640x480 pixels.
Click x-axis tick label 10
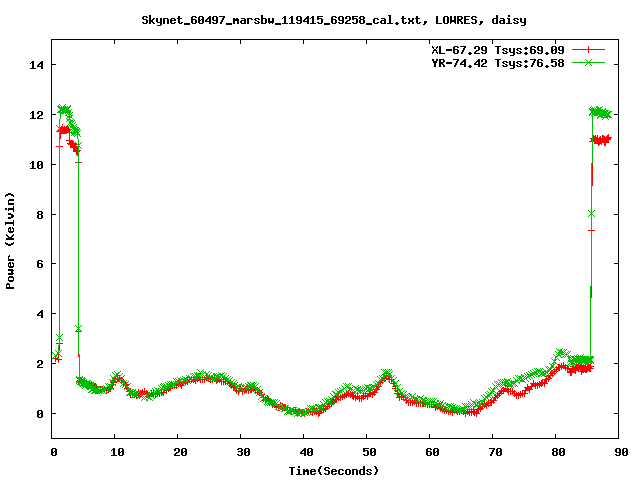(x=117, y=452)
